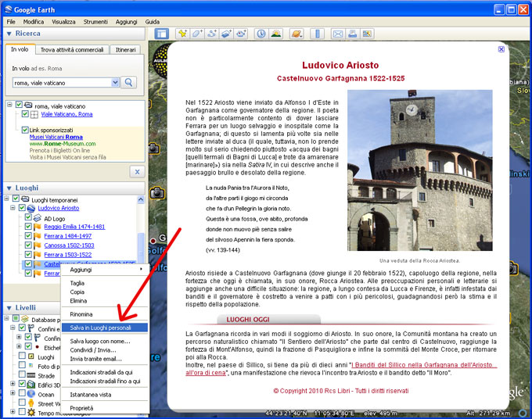This screenshot has height=419, width=532.
Task: Click the Ocean layer globe icon
Action: coord(31,393)
